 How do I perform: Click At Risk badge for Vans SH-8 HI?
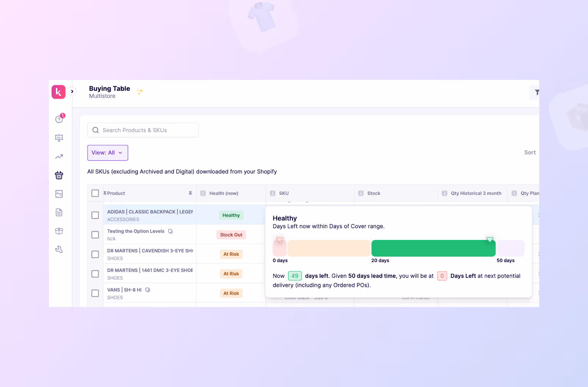pyautogui.click(x=231, y=293)
